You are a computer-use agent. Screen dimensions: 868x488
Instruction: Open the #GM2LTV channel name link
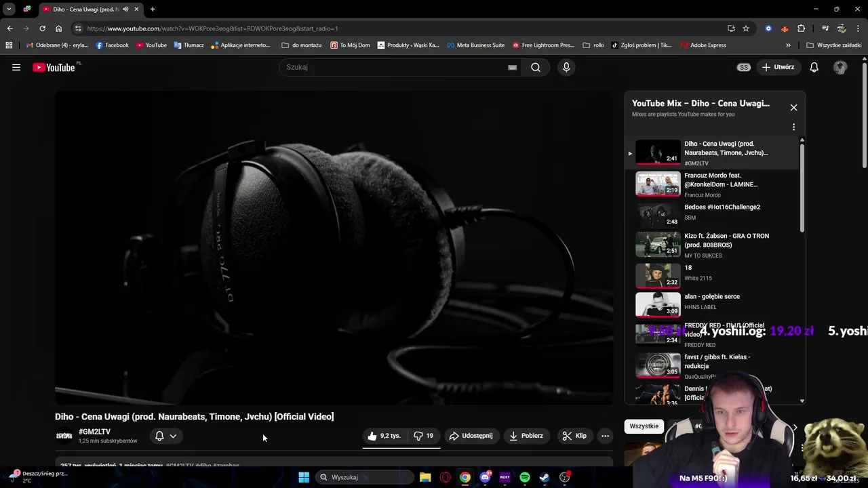[94, 432]
